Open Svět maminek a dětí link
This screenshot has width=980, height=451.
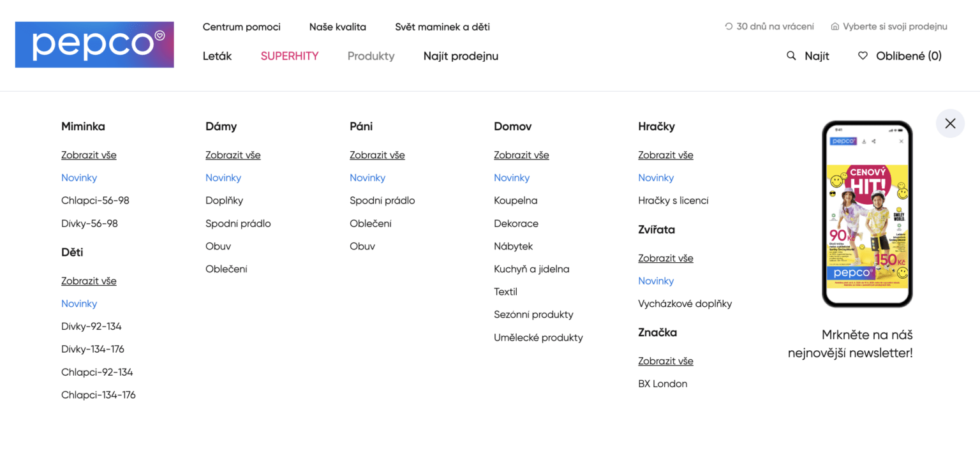point(442,27)
